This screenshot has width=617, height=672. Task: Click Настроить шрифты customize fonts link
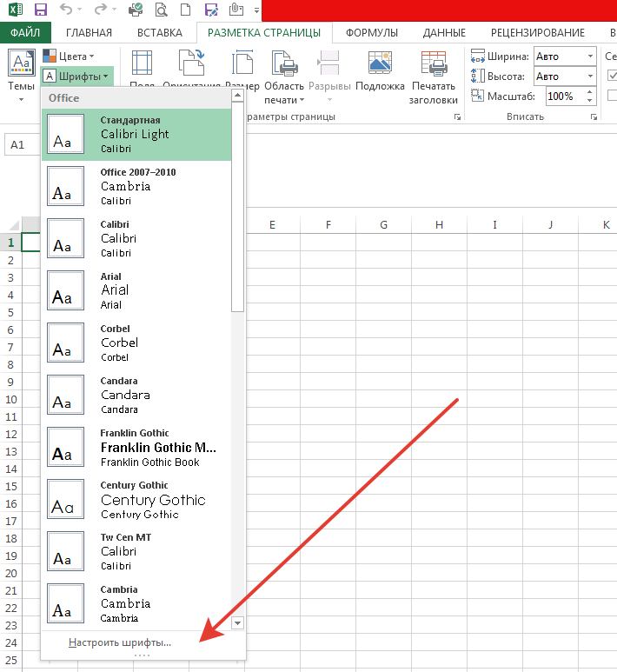(x=120, y=642)
